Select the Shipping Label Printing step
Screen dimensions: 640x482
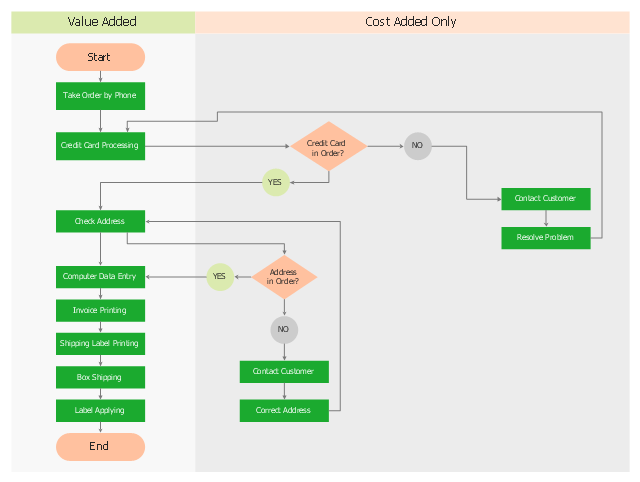100,344
